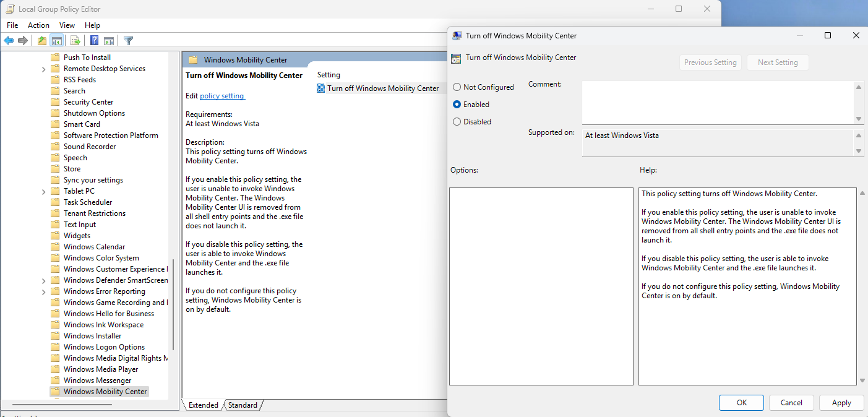This screenshot has width=868, height=417.
Task: Choose the Enabled radio option
Action: tap(457, 105)
